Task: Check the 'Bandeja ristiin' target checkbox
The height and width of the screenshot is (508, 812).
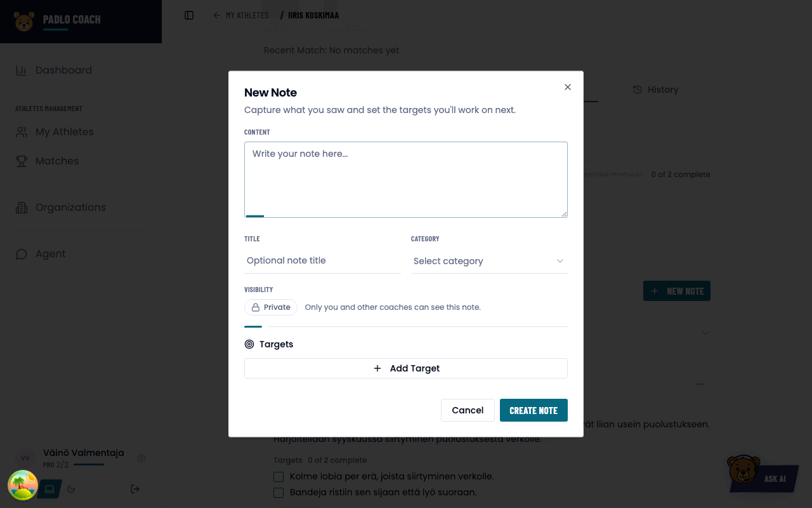Action: (x=278, y=492)
